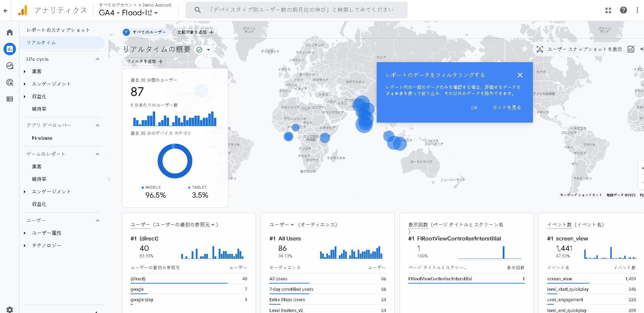Expand エンゲージメント under Life cycle
Image resolution: width=644 pixels, height=313 pixels.
coord(25,84)
